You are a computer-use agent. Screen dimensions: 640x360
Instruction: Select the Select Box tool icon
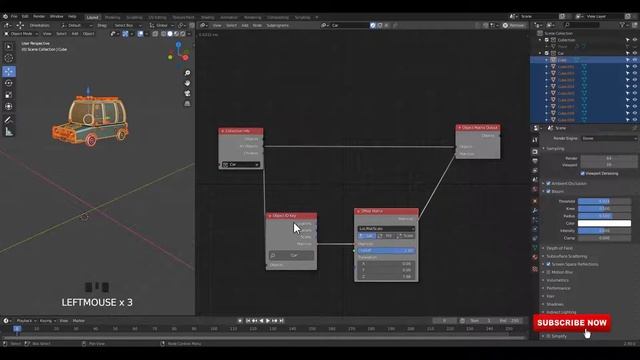pyautogui.click(x=9, y=47)
